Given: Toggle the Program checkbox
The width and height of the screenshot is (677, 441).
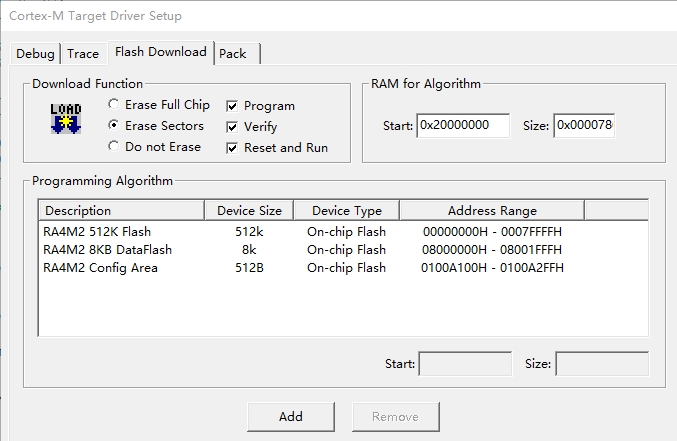Looking at the screenshot, I should pyautogui.click(x=232, y=106).
